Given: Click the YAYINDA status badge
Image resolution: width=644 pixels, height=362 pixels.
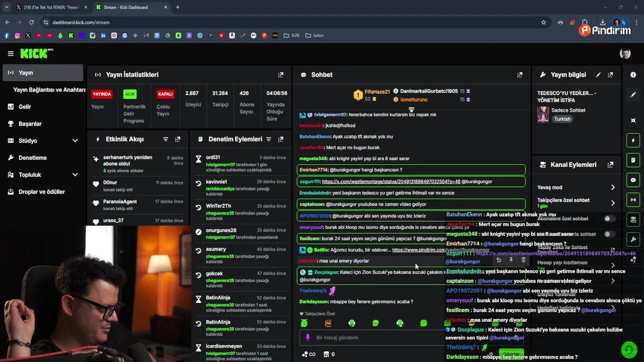Looking at the screenshot, I should click(x=102, y=94).
